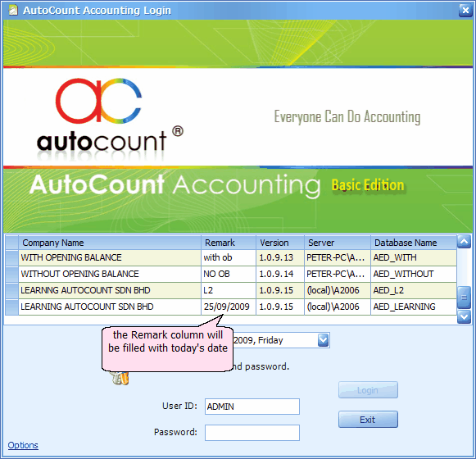
Task: Select the AED_L2 database row
Action: (231, 290)
